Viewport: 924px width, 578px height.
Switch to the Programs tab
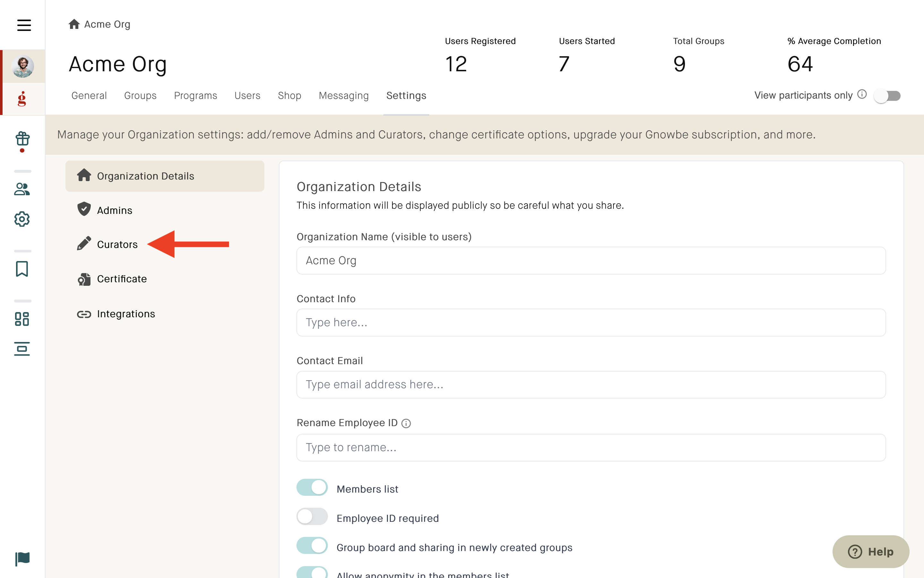[195, 96]
